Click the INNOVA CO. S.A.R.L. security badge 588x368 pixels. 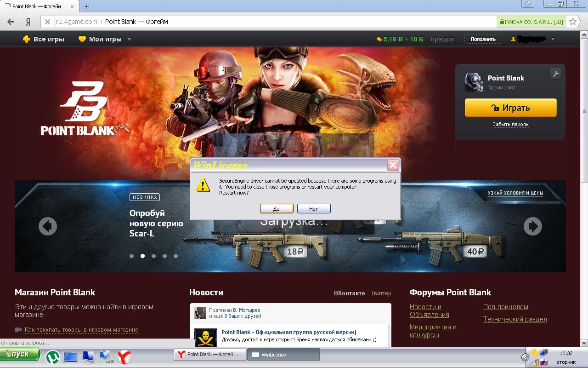click(531, 22)
